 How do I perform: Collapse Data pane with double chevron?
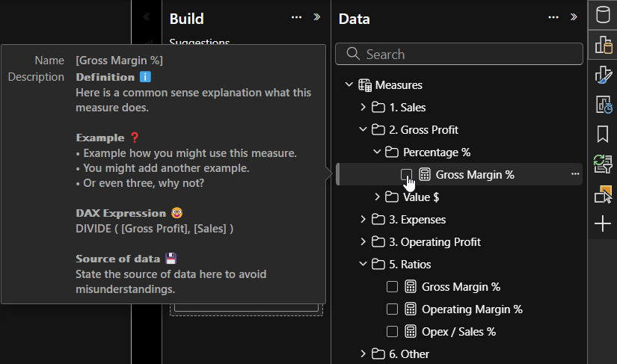pyautogui.click(x=574, y=17)
